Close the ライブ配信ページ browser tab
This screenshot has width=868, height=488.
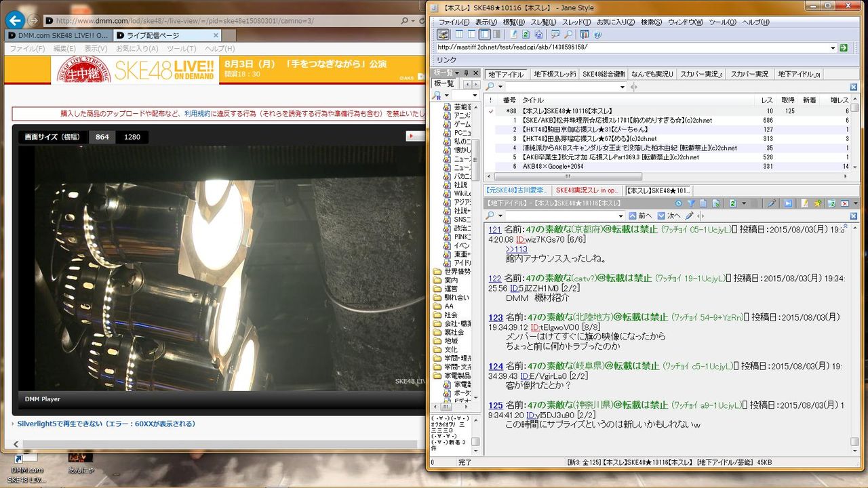point(214,35)
